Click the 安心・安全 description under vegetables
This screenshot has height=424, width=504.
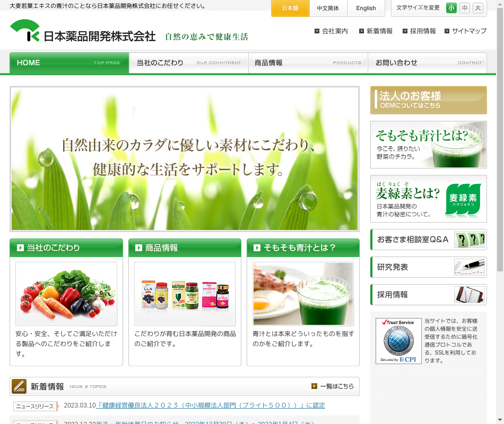coord(66,343)
